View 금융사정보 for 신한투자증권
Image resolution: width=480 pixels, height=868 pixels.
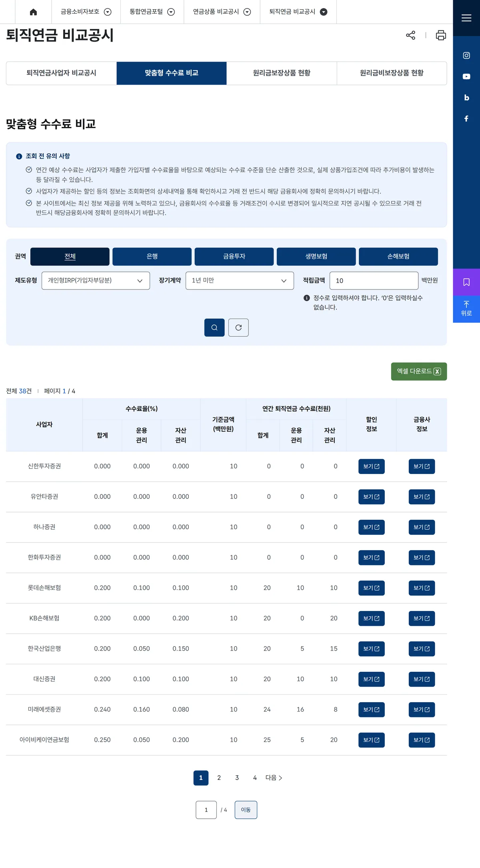(x=422, y=466)
